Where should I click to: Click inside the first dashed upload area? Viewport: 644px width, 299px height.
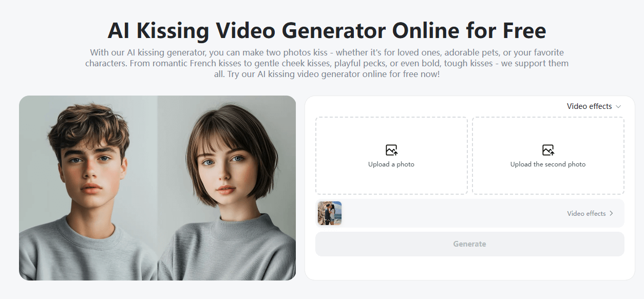click(x=391, y=156)
